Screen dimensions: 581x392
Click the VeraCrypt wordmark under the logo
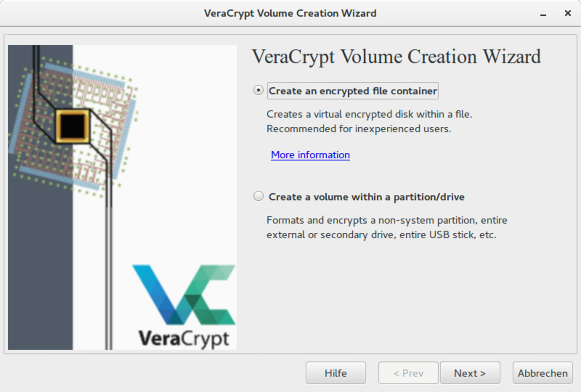(184, 338)
